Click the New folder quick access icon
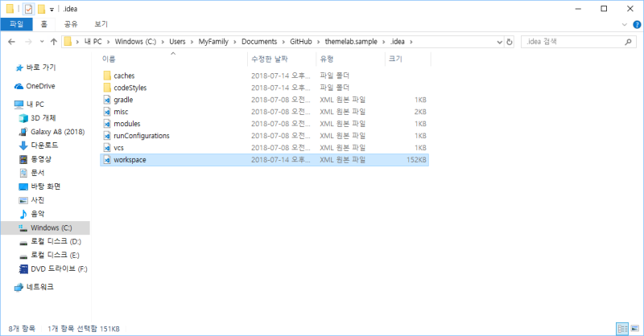This screenshot has height=336, width=644. [42, 9]
